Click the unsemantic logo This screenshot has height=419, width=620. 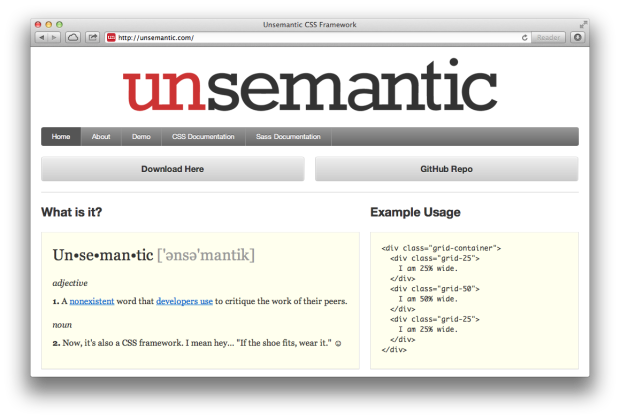(310, 85)
